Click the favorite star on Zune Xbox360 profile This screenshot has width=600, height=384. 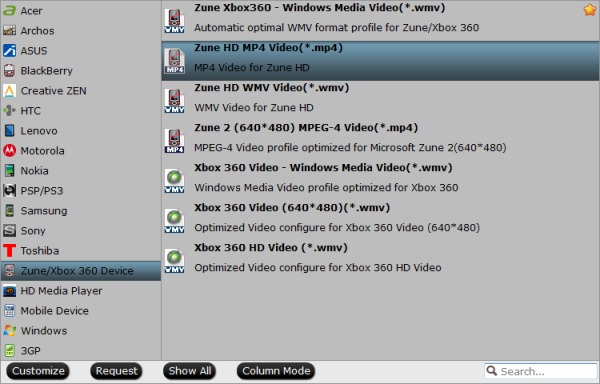click(x=590, y=10)
